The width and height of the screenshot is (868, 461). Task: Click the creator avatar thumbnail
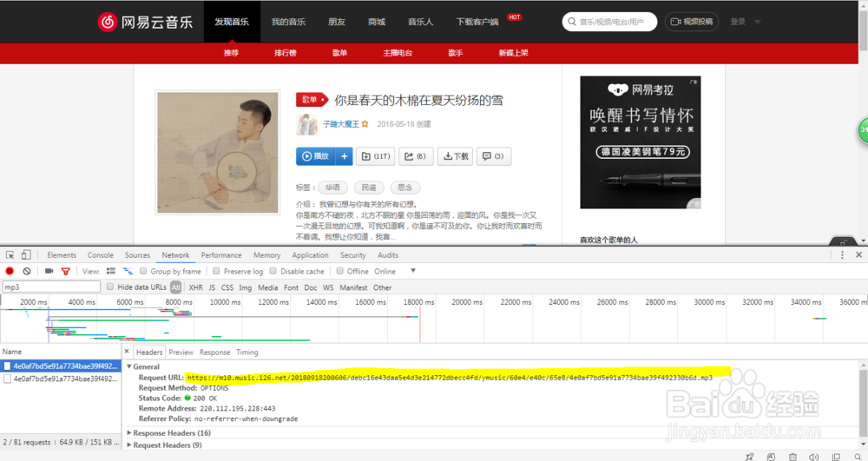[x=306, y=125]
